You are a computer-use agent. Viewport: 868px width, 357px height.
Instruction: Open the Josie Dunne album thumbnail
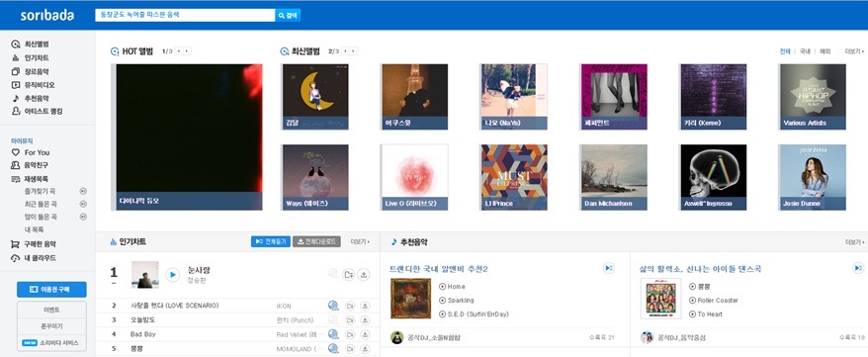[x=813, y=177]
